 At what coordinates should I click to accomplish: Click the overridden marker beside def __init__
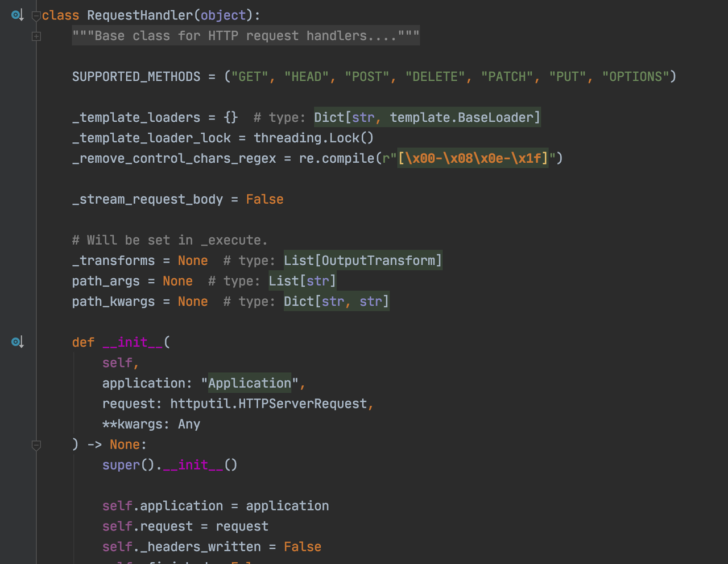pyautogui.click(x=17, y=342)
